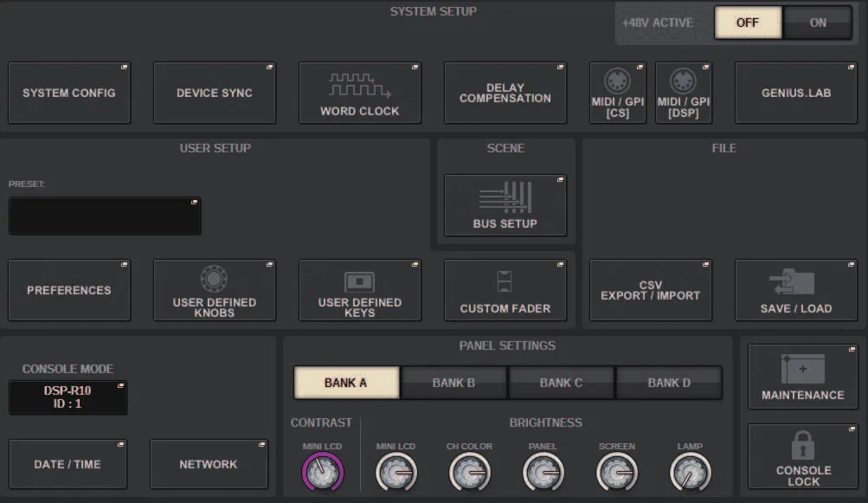Open User Defined Knobs icon
This screenshot has width=868, height=503.
click(x=214, y=279)
